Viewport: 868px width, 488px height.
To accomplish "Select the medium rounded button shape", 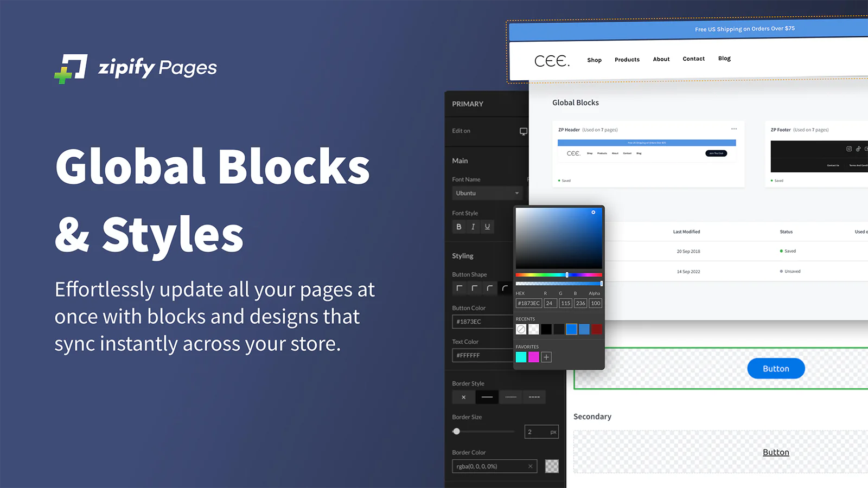I will (490, 288).
